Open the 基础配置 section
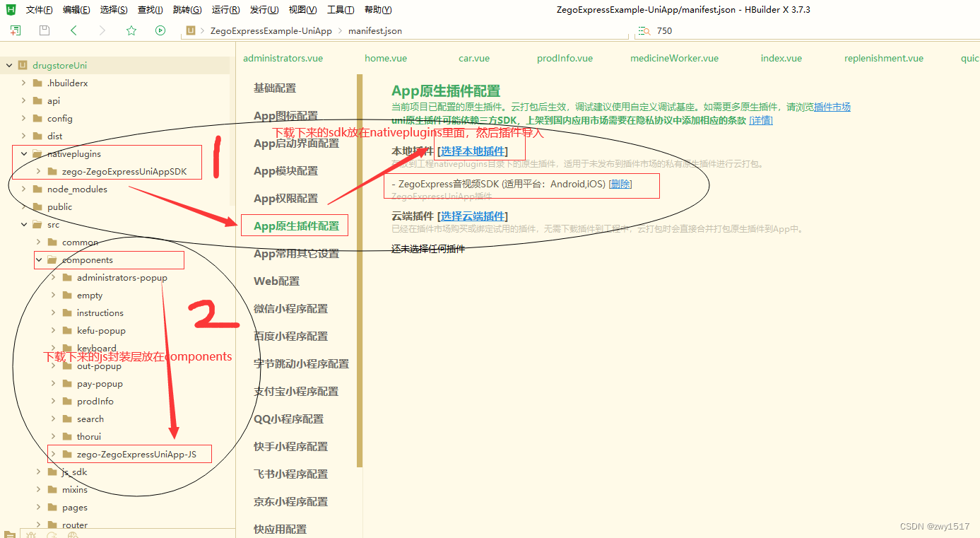The height and width of the screenshot is (538, 980). pos(275,88)
